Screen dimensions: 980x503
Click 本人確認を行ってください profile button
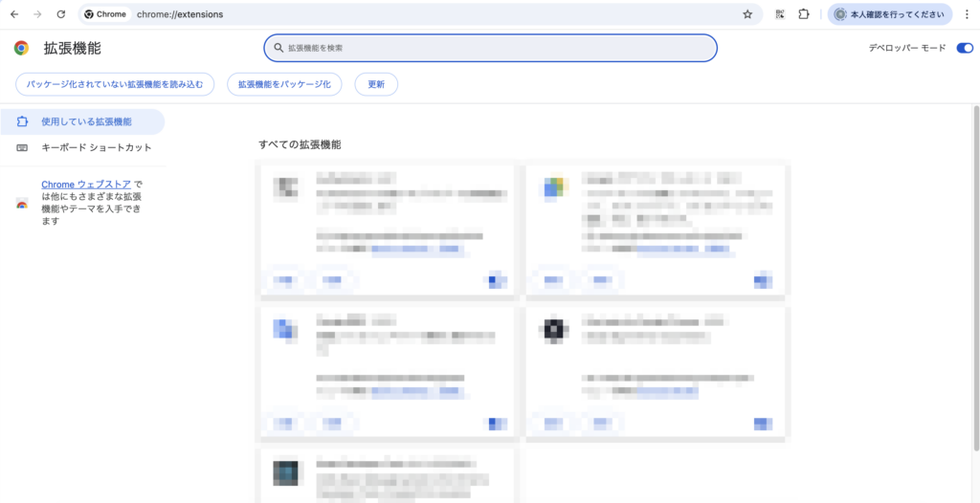(890, 14)
